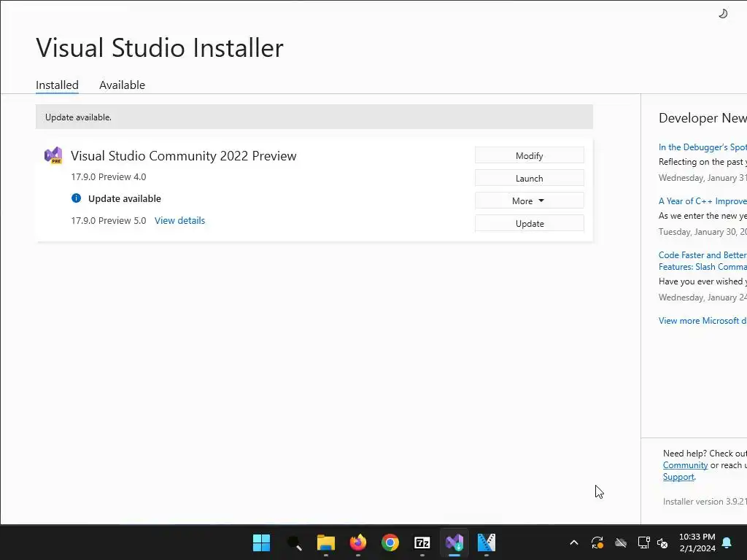Click '17.9.0 Preview 4.0' version text

109,176
